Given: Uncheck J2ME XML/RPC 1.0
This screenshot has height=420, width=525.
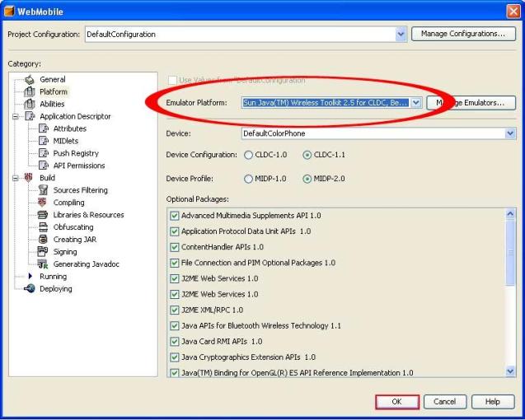Looking at the screenshot, I should click(174, 310).
